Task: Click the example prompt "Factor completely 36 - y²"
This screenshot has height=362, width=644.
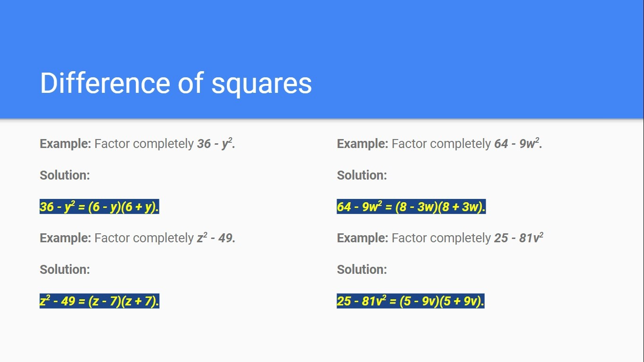Action: 165,144
